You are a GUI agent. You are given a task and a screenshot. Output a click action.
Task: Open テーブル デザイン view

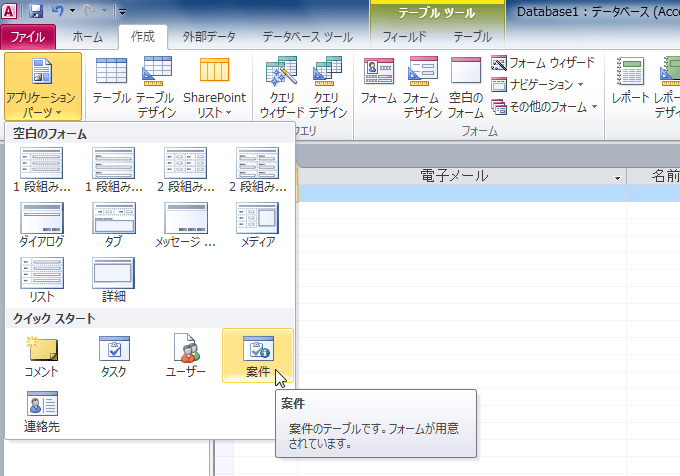(x=157, y=87)
